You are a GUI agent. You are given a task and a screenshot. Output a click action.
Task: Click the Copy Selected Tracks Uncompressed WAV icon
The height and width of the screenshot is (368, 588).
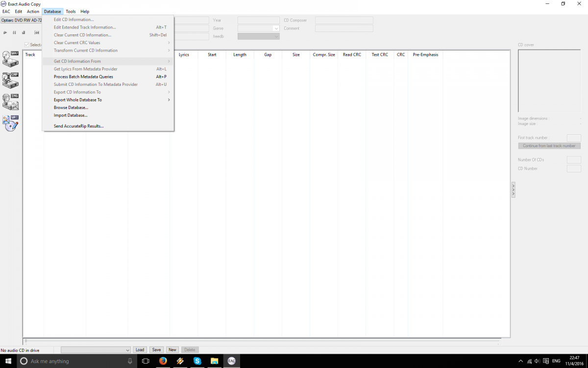(10, 59)
